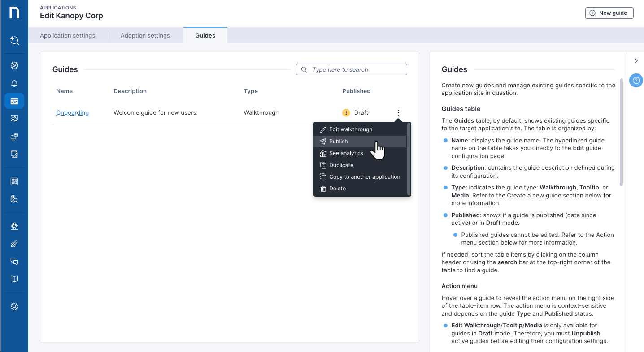This screenshot has height=352, width=644.
Task: Open the documentation book icon
Action: pyautogui.click(x=14, y=279)
